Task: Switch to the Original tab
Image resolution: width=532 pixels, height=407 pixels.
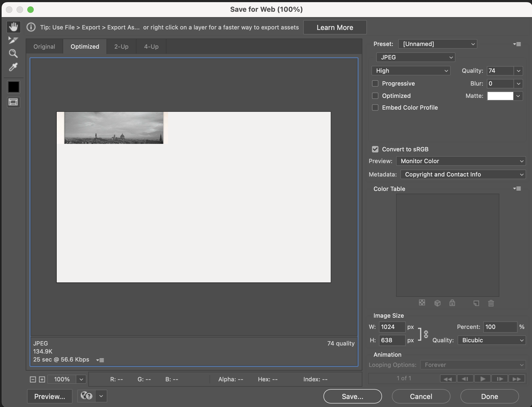Action: coord(44,46)
